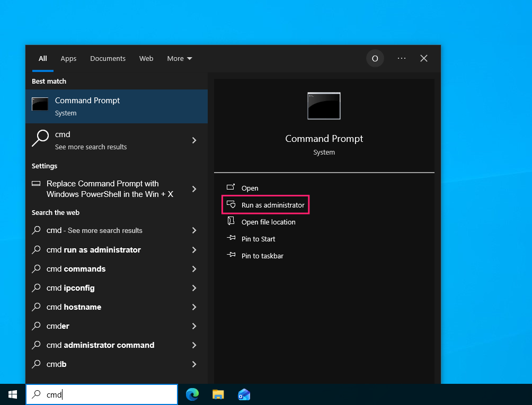This screenshot has width=532, height=405.
Task: Click the search icon beside 'cmd - See more search results'
Action: (x=36, y=230)
